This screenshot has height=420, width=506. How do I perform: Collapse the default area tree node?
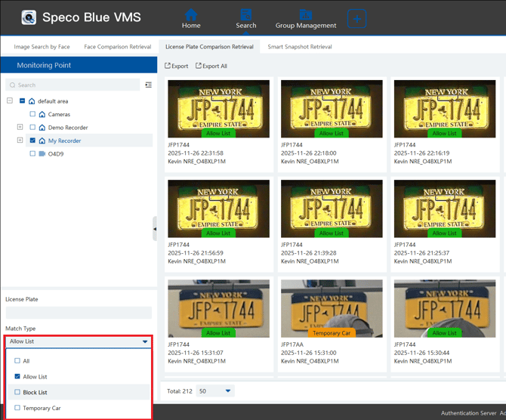click(x=10, y=101)
